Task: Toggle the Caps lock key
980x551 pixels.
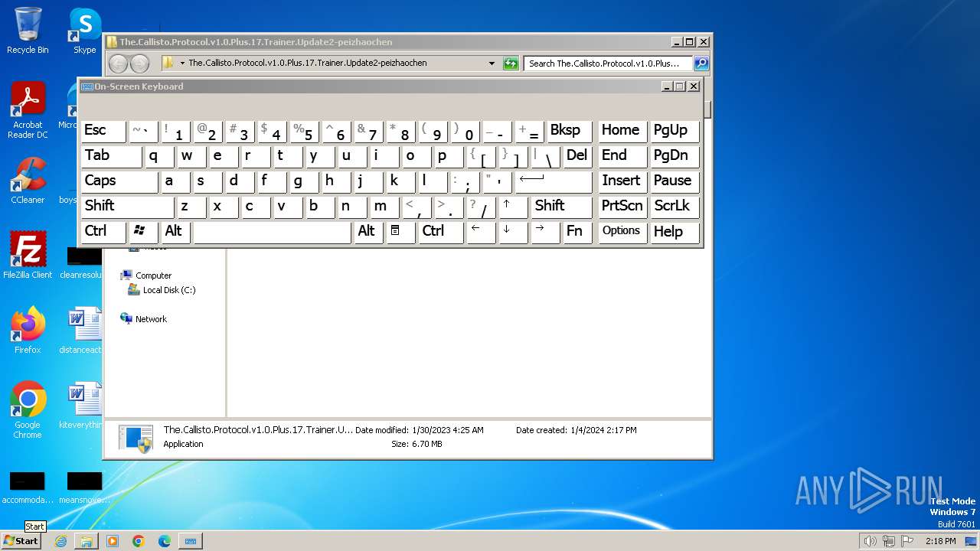Action: (119, 181)
